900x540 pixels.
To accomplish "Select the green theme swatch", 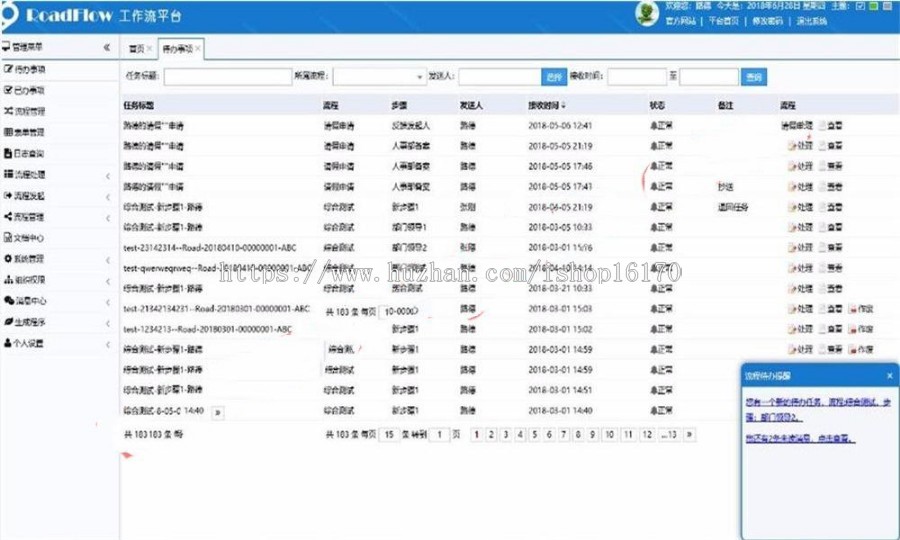I will (x=873, y=6).
